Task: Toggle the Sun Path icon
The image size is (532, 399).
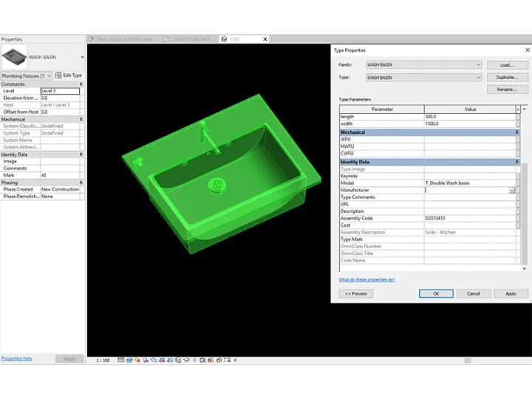Action: coord(137,360)
